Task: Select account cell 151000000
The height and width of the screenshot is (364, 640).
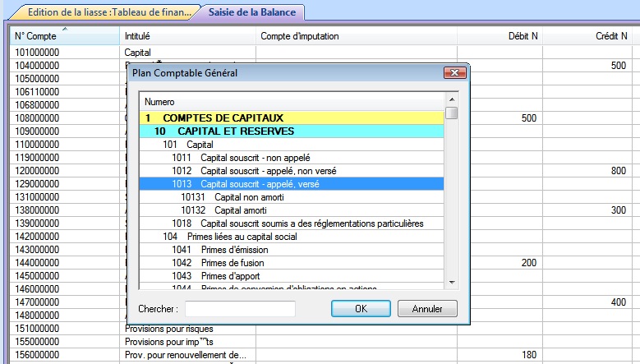Action: [x=64, y=329]
